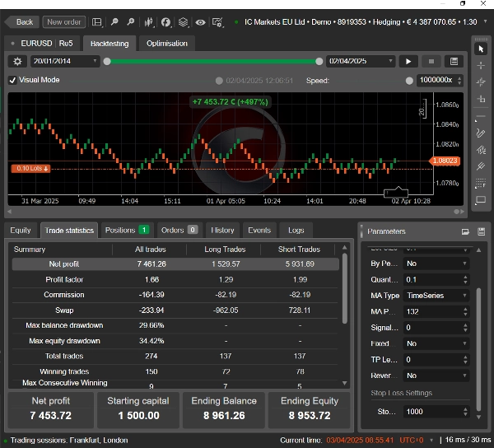Select the pencil freehand drawing tool
This screenshot has height=448, width=494.
[481, 133]
